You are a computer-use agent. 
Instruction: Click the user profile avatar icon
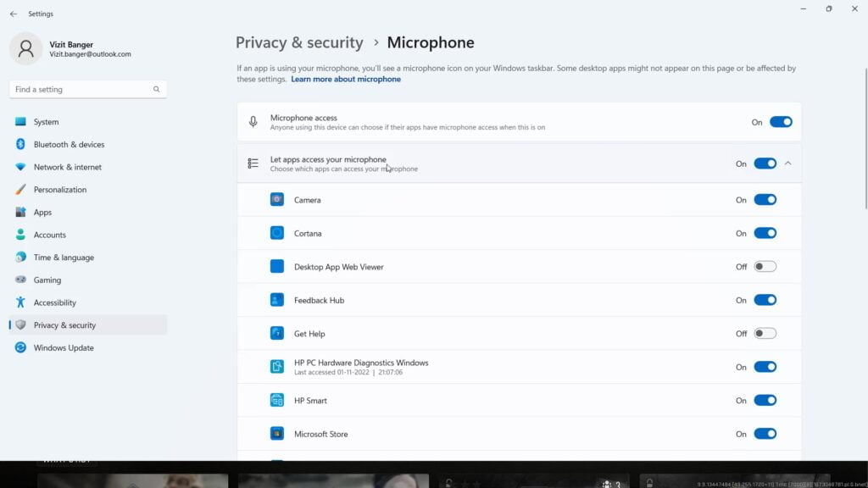coord(25,48)
